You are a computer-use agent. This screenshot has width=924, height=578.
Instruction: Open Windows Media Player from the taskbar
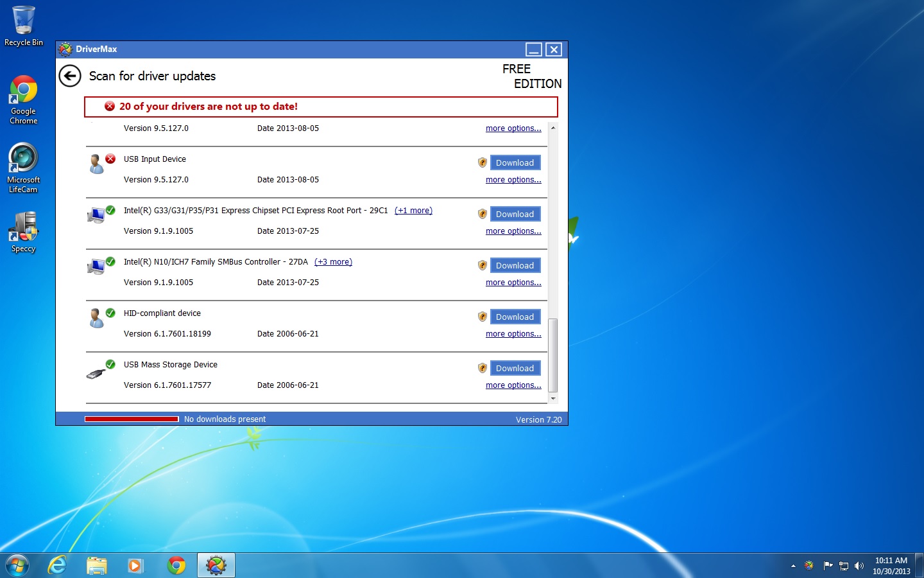(x=136, y=565)
